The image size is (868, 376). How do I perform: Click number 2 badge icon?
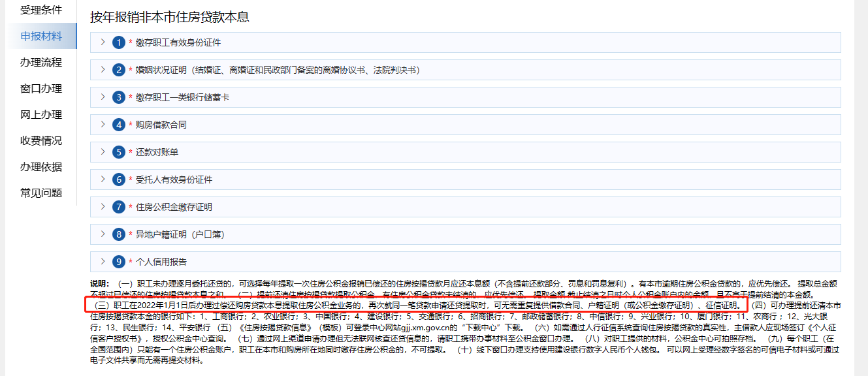pyautogui.click(x=118, y=70)
